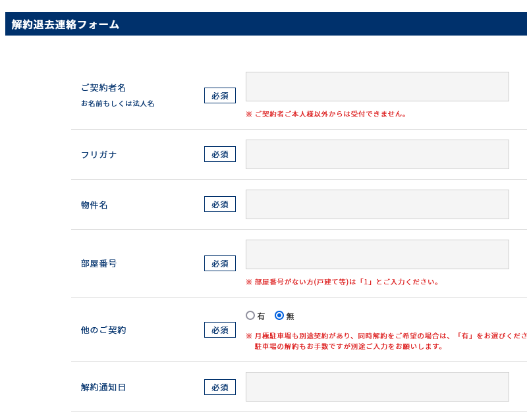The height and width of the screenshot is (420, 527).
Task: Click the 必須 badge in the フリガナ row
Action: pyautogui.click(x=219, y=154)
